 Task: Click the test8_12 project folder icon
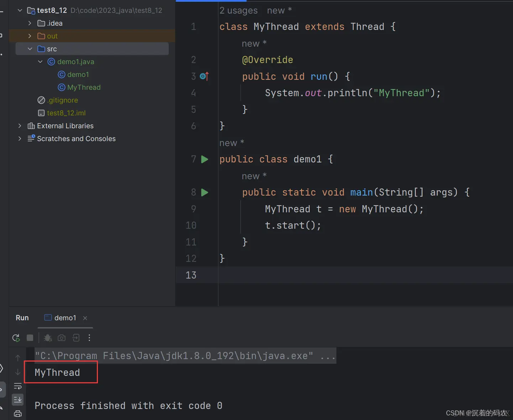pos(31,10)
